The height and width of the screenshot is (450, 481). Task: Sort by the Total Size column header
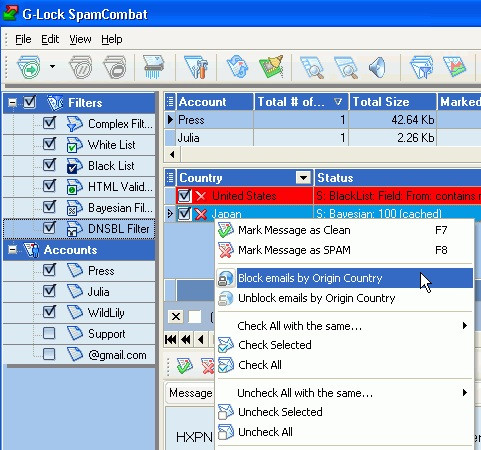(x=392, y=102)
